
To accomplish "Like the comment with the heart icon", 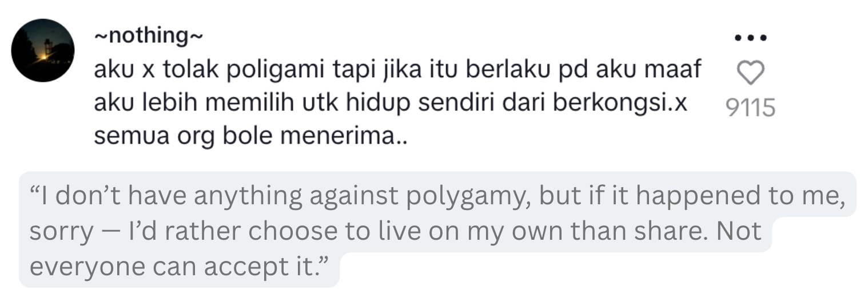I will pyautogui.click(x=750, y=73).
